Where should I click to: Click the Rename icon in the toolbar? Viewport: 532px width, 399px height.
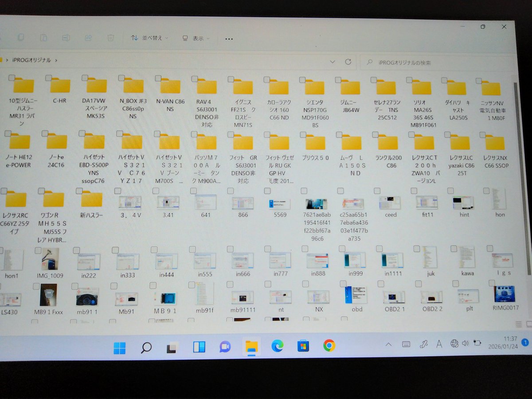[x=66, y=38]
